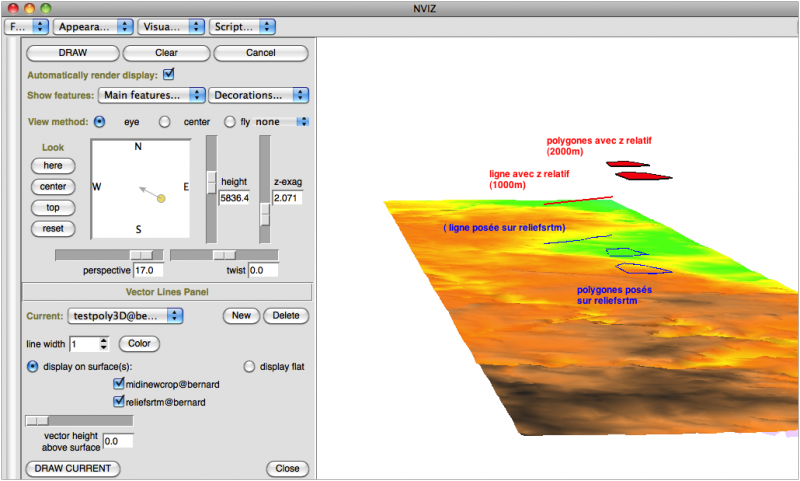
Task: Click the z-exag vertical slider
Action: 264,214
